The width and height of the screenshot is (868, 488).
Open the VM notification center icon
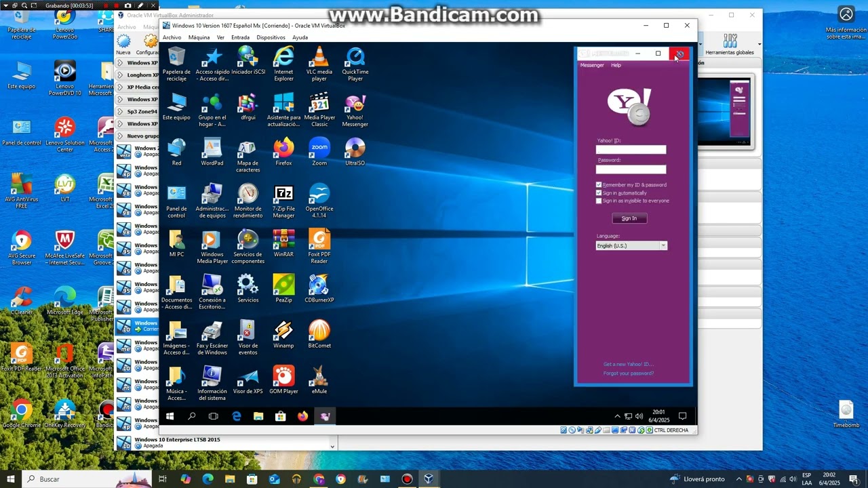(x=682, y=416)
